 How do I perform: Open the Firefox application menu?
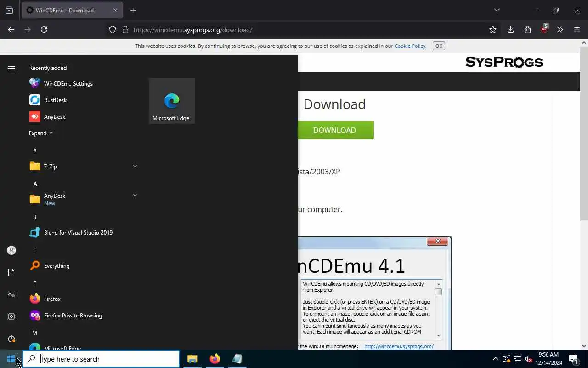tap(577, 29)
